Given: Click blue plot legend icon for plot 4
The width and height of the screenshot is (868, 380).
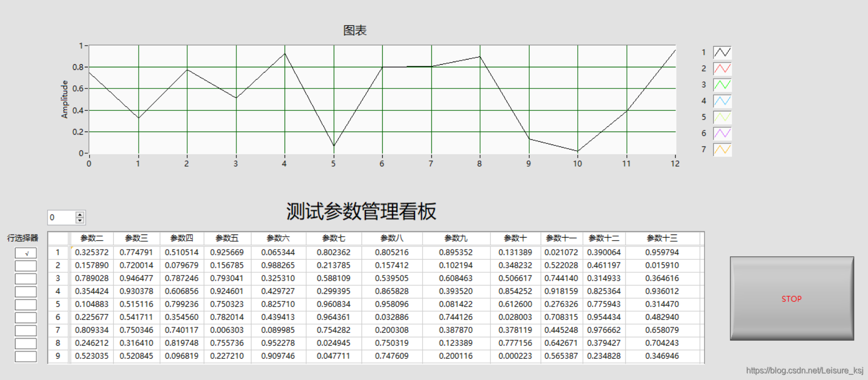Looking at the screenshot, I should [722, 101].
